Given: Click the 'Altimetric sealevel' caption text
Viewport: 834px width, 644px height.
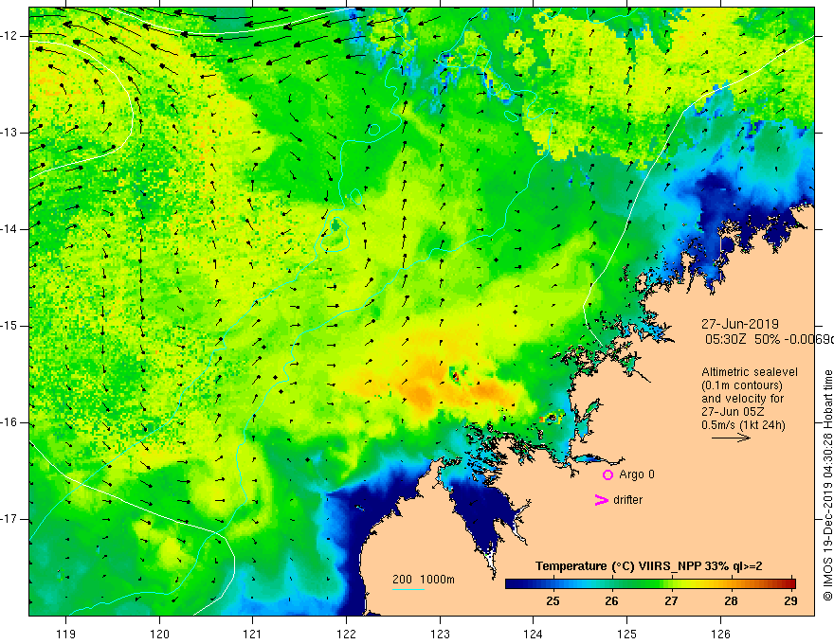Looking at the screenshot, I should 750,372.
